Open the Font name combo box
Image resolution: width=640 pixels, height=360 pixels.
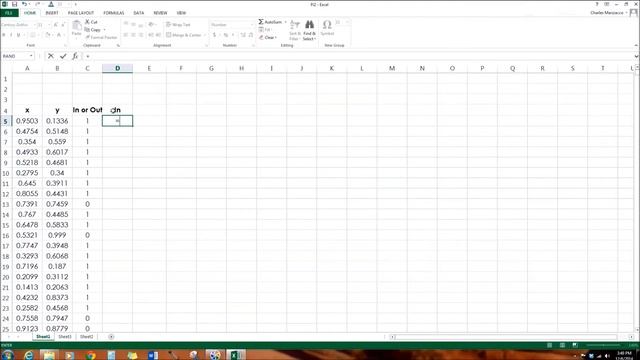18,25
